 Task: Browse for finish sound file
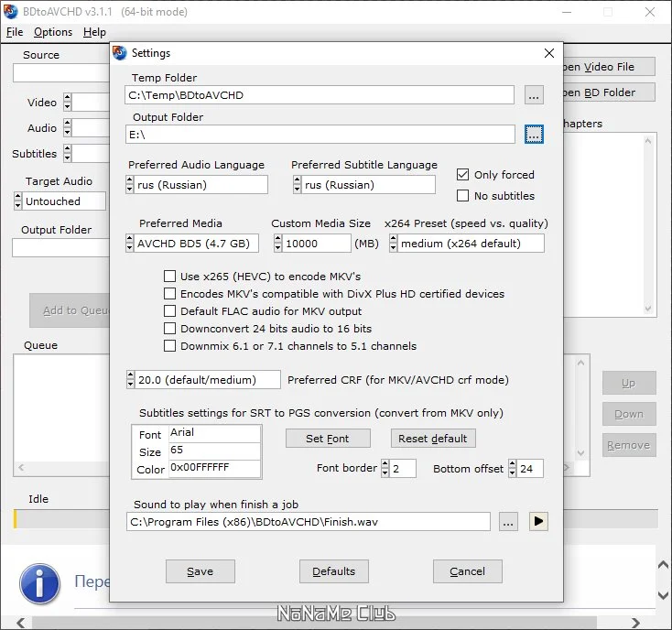tap(508, 522)
